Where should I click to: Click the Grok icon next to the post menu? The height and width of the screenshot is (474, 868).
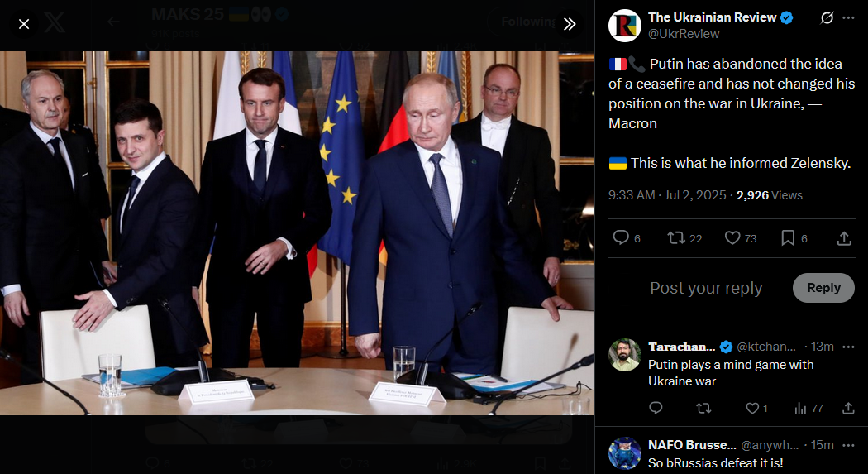coord(827,17)
